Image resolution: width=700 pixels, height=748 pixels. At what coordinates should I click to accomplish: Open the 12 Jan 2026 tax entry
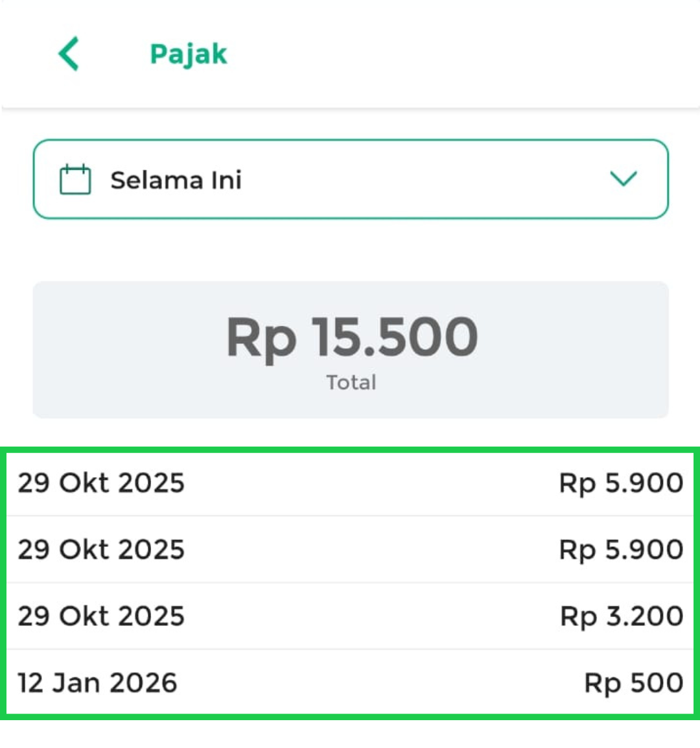coord(97,683)
